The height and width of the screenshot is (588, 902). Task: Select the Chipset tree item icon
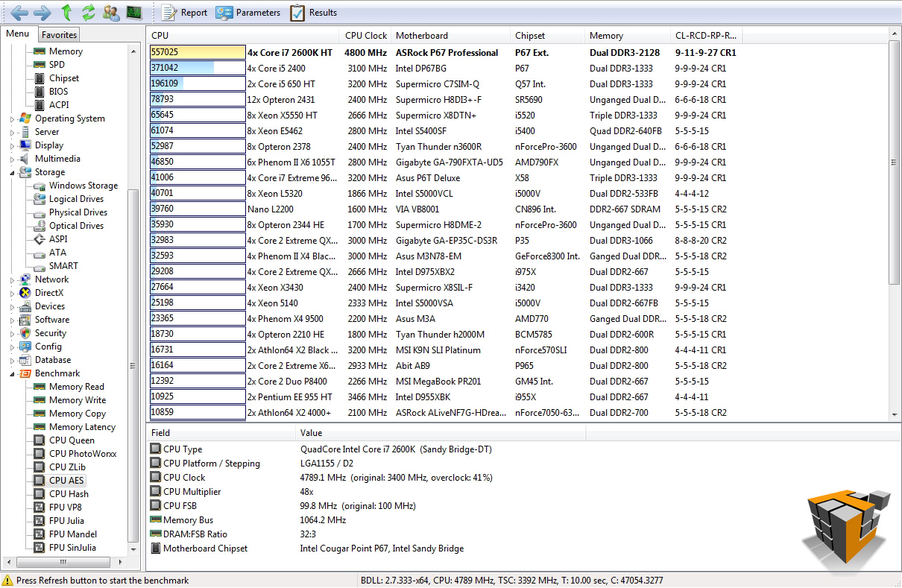[40, 78]
